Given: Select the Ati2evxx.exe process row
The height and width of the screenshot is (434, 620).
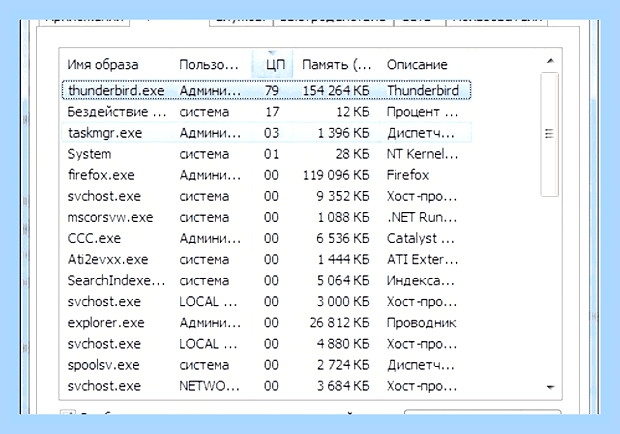Looking at the screenshot, I should coord(267,259).
